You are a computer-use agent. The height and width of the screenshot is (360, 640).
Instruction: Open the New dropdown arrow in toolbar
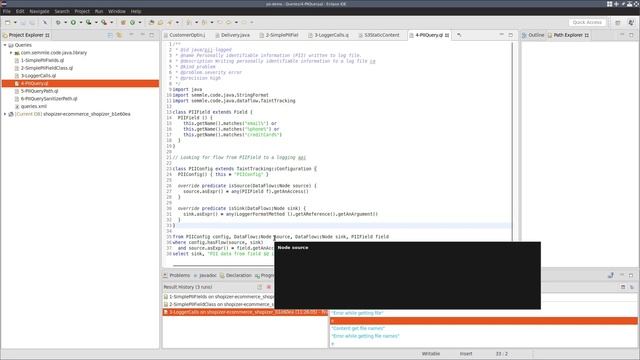pyautogui.click(x=15, y=22)
